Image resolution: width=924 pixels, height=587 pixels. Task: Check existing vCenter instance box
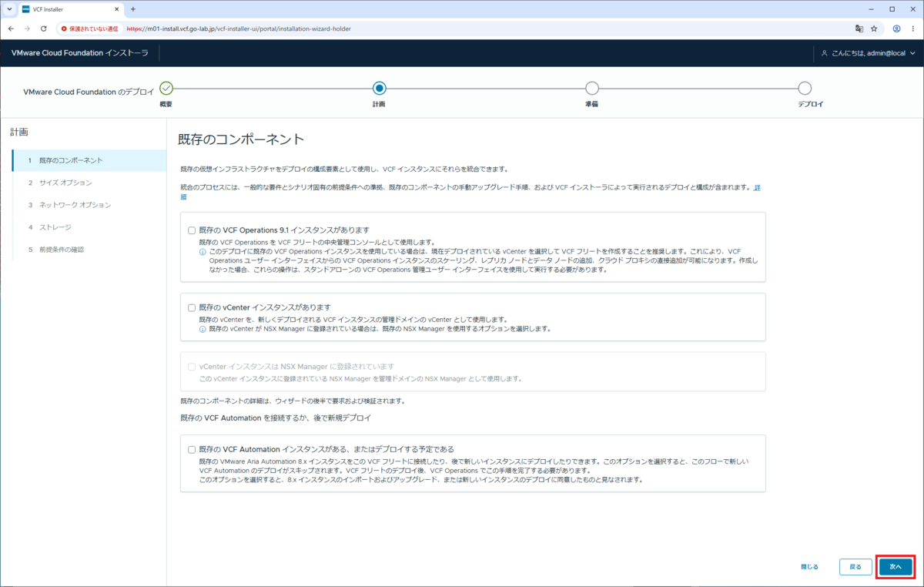pyautogui.click(x=192, y=307)
